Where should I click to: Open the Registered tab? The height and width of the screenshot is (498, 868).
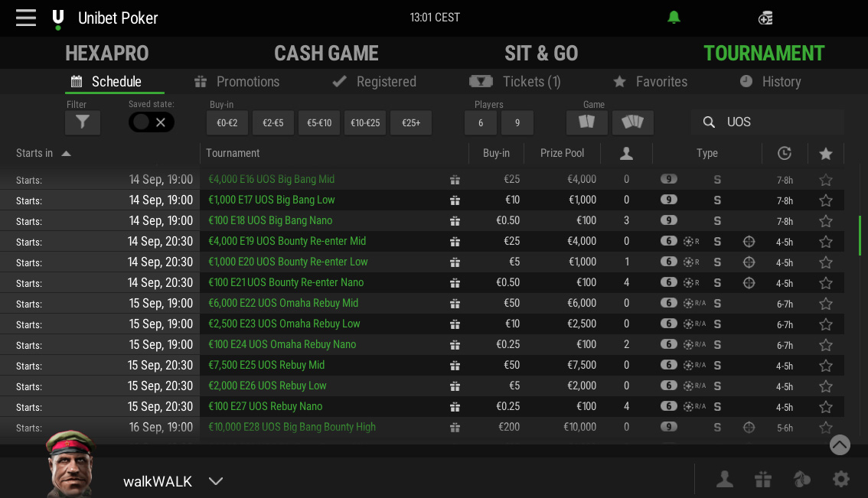(374, 82)
